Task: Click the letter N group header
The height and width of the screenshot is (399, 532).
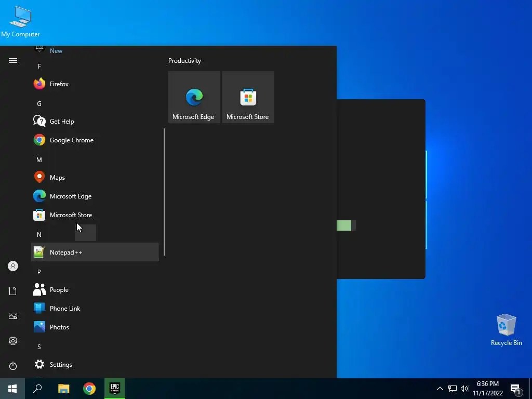Action: click(x=39, y=234)
